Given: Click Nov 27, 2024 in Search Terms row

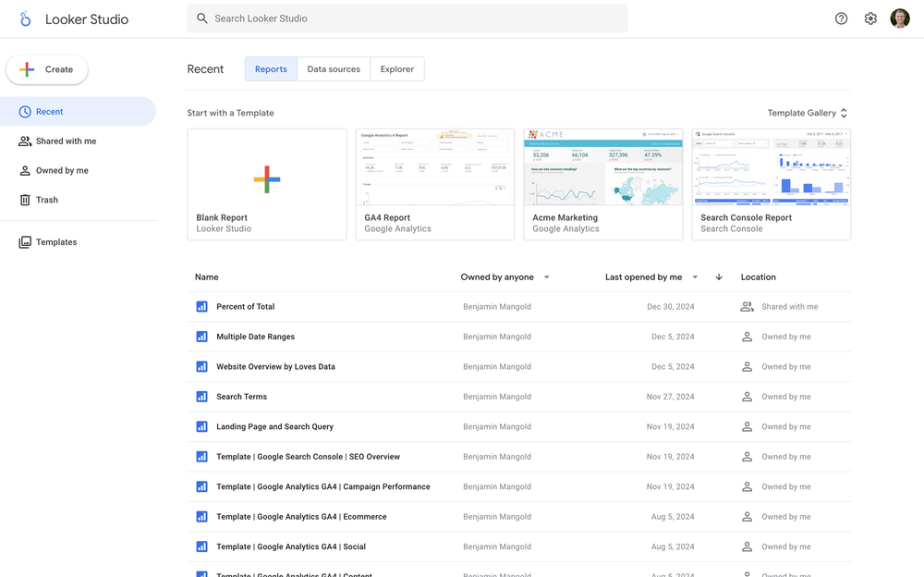Looking at the screenshot, I should click(x=671, y=397).
